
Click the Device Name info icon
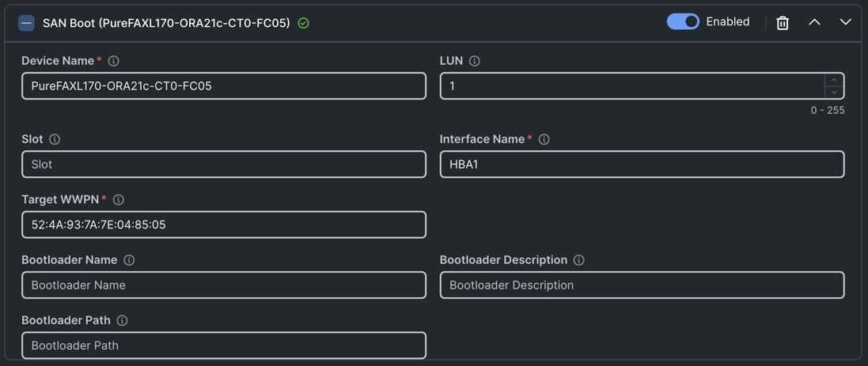(x=114, y=61)
